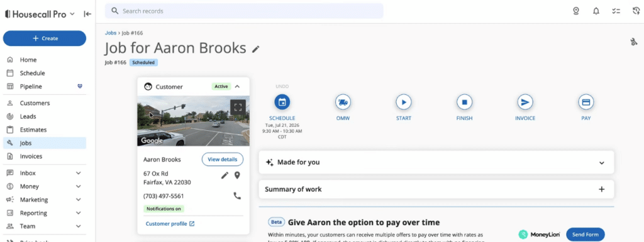Click the PAY card button
This screenshot has width=644, height=242.
click(586, 102)
